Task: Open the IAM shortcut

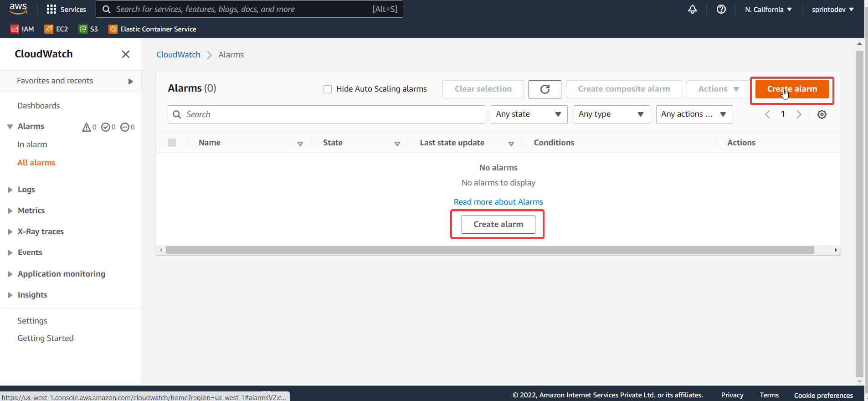Action: pos(22,29)
